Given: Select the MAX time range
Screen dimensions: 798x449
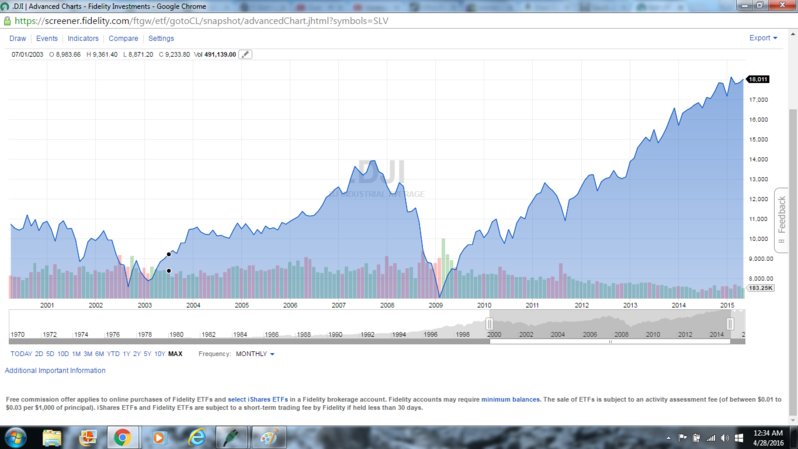Looking at the screenshot, I should pyautogui.click(x=175, y=354).
